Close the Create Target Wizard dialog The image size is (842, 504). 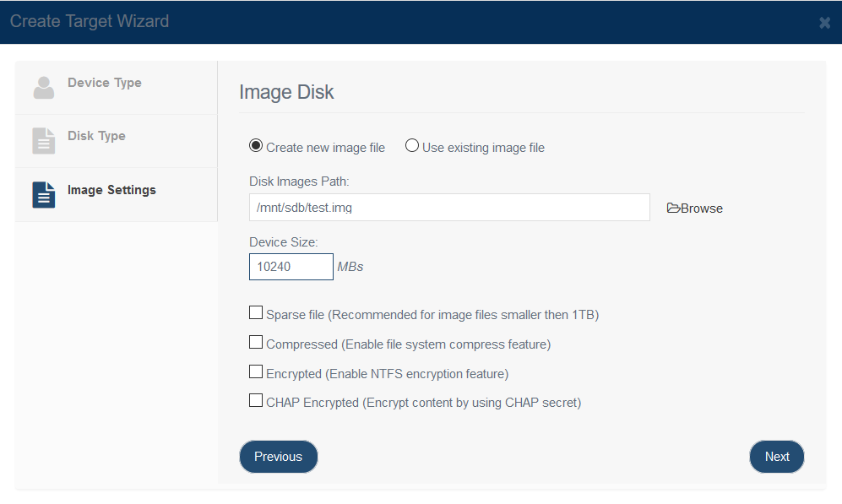825,23
